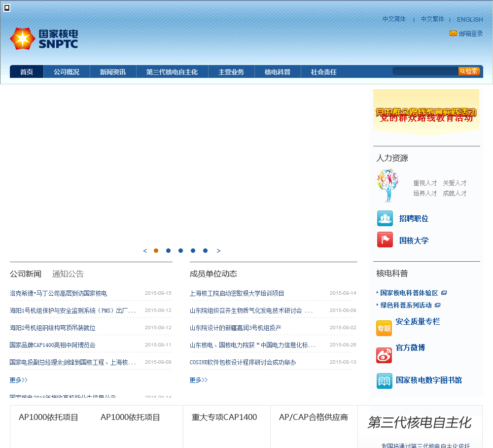
Task: Select the first orange carousel dot
Action: (156, 250)
